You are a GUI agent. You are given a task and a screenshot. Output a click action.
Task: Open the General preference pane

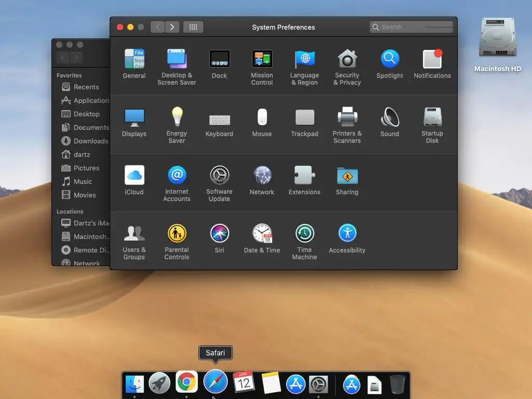134,63
